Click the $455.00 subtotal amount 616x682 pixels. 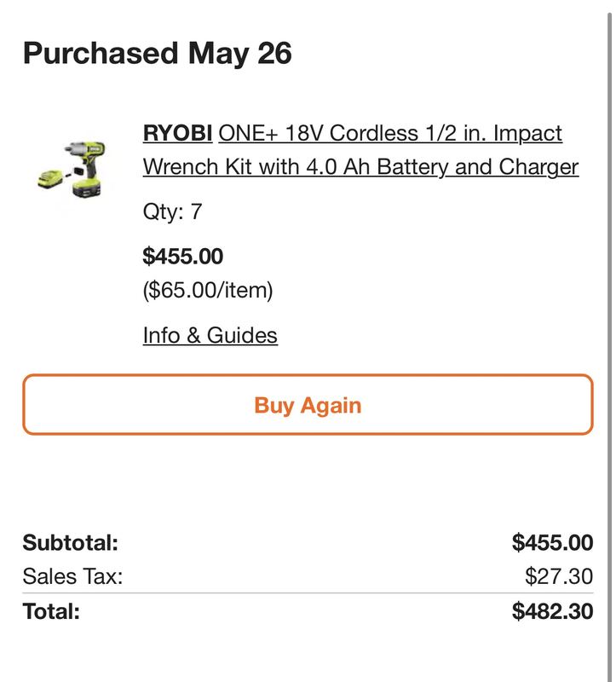[553, 543]
